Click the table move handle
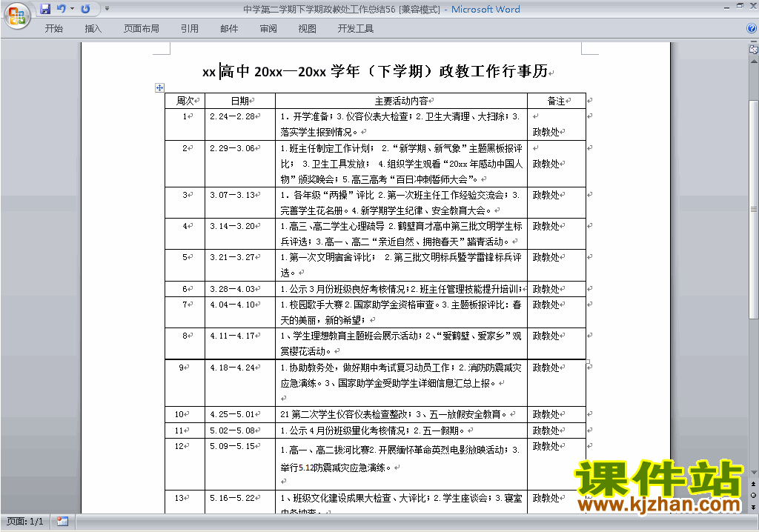Viewport: 759px width, 532px height. tap(160, 87)
